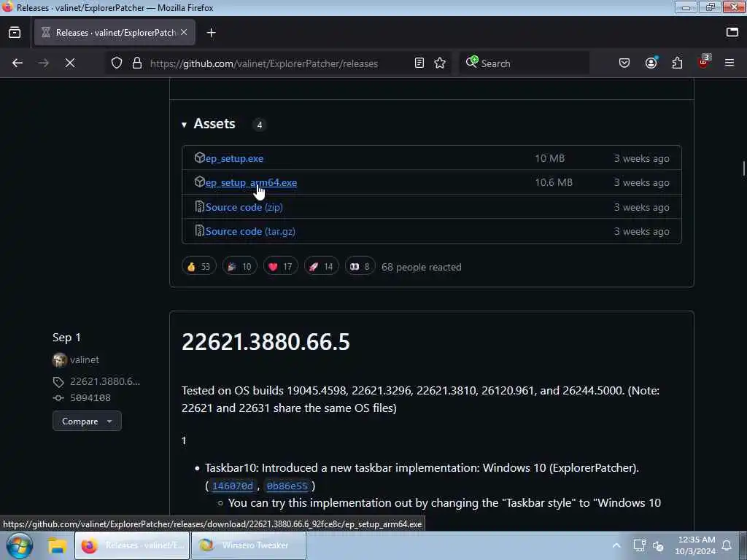Open the Compare dropdown
This screenshot has height=560, width=747.
click(87, 421)
